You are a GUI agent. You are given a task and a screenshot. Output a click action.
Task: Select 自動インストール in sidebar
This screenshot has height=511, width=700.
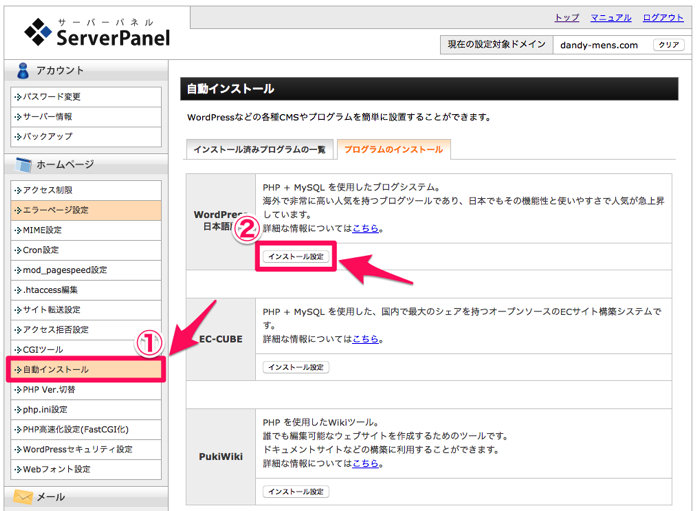[86, 370]
